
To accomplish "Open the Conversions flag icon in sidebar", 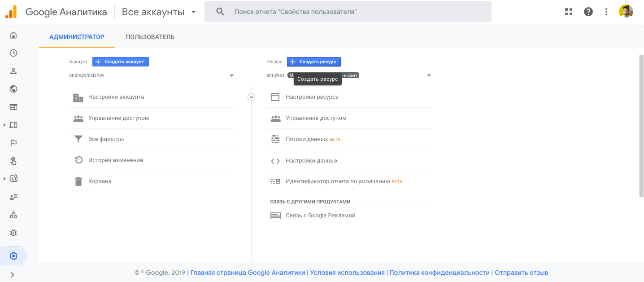I will pos(13,143).
